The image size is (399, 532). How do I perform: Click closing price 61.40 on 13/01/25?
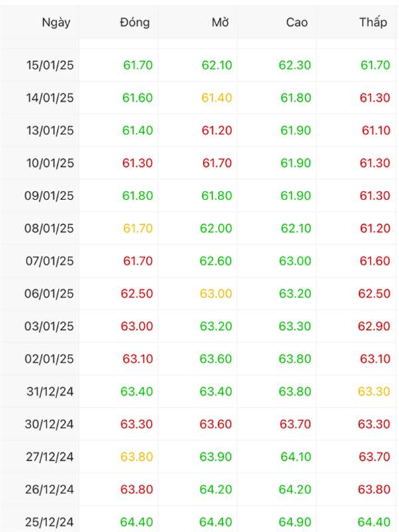coord(137,130)
